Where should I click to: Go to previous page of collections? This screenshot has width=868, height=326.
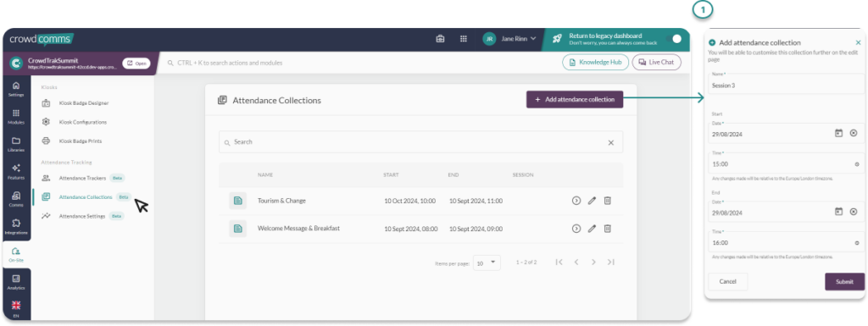click(576, 262)
